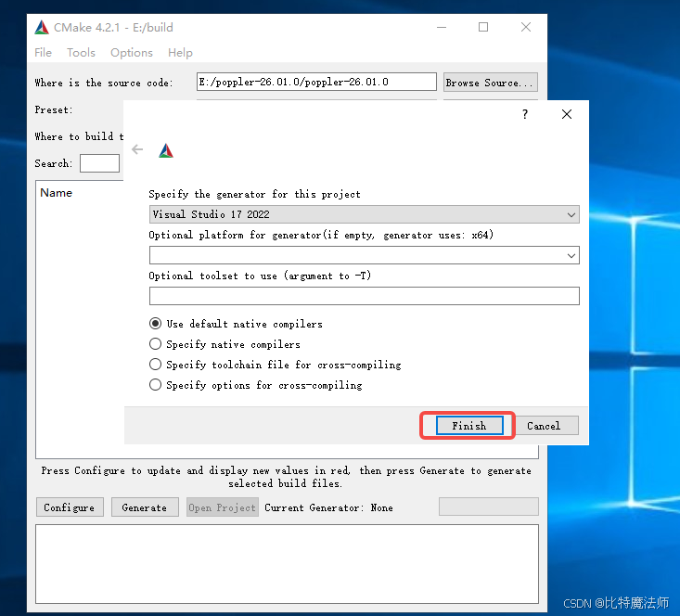Screen dimensions: 680x616
Task: Click the CMake logo in title bar
Action: click(x=42, y=27)
